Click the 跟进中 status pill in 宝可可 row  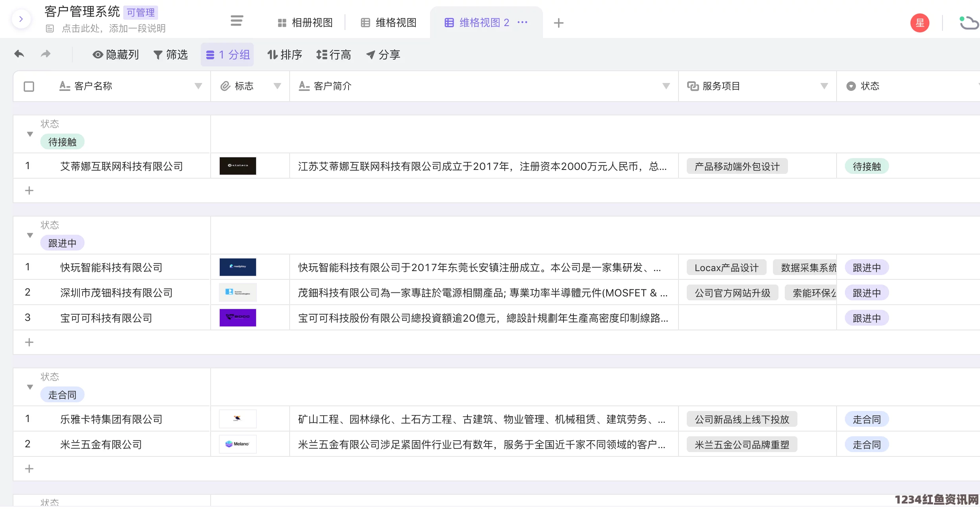(867, 318)
